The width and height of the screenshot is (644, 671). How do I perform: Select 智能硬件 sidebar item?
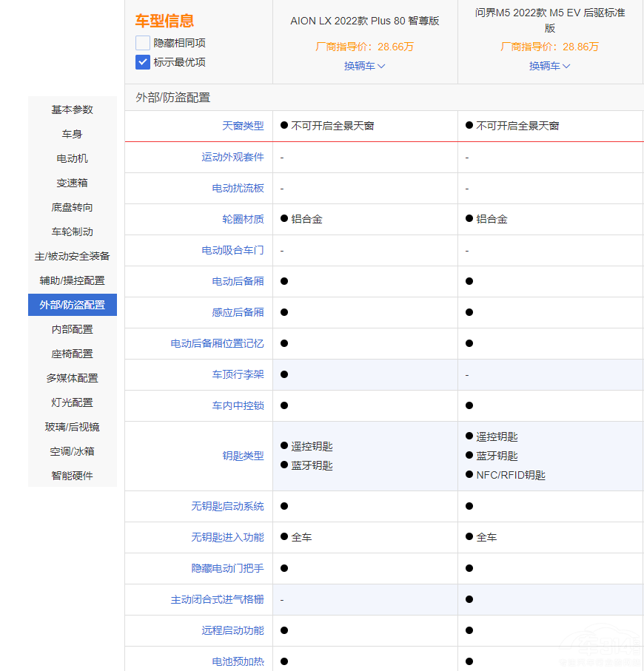click(x=73, y=476)
